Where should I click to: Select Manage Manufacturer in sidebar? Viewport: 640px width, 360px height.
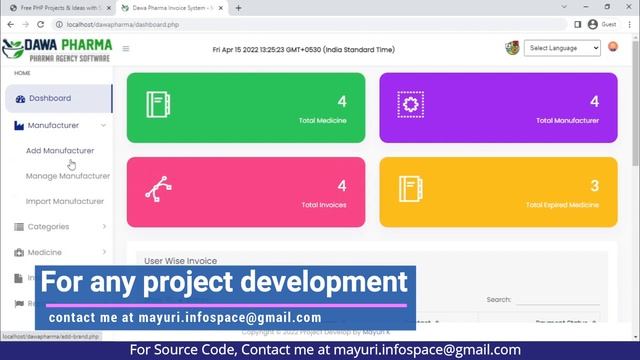[68, 176]
